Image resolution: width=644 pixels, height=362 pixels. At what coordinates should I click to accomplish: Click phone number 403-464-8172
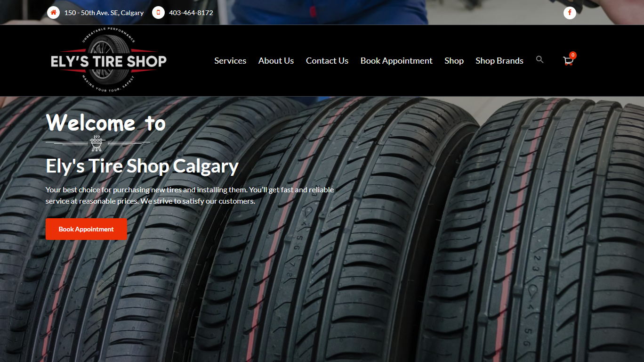click(x=191, y=13)
